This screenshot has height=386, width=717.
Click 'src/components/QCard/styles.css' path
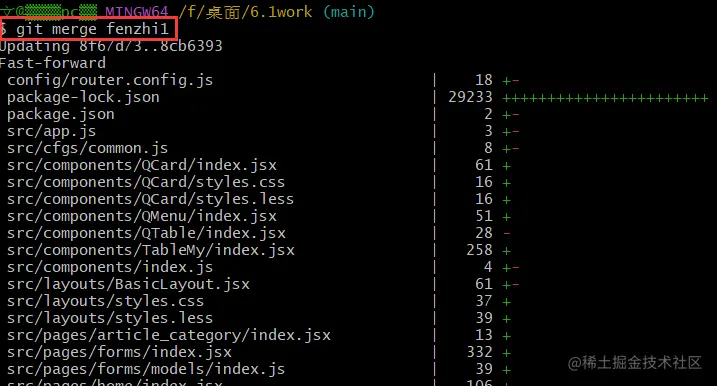(146, 182)
